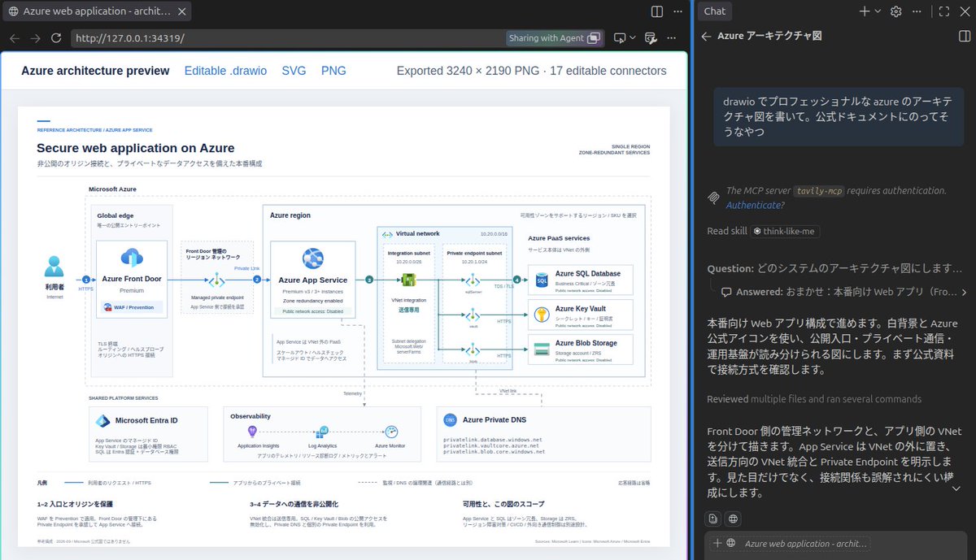Click the Azure Key Vault icon
The width and height of the screenshot is (976, 560).
541,313
